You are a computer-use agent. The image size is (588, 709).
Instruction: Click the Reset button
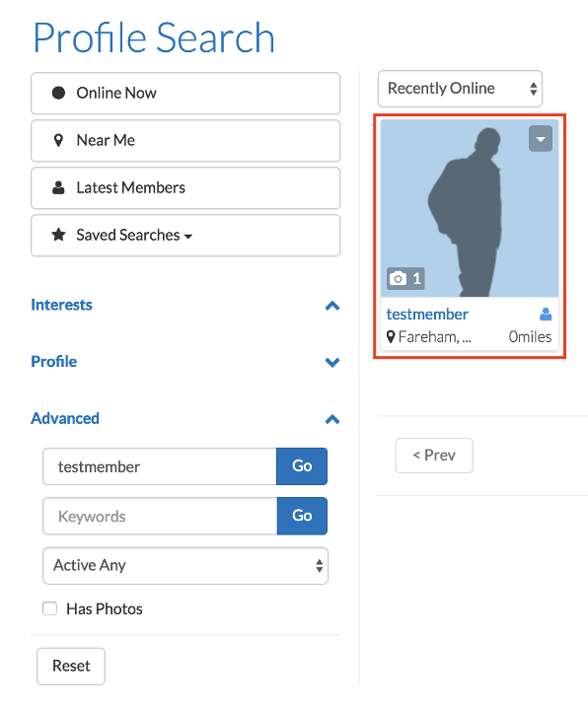point(71,666)
